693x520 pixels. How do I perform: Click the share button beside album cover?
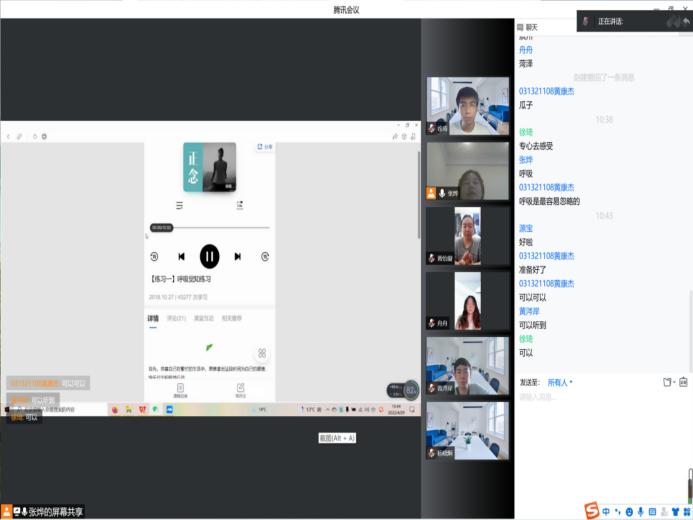[265, 147]
